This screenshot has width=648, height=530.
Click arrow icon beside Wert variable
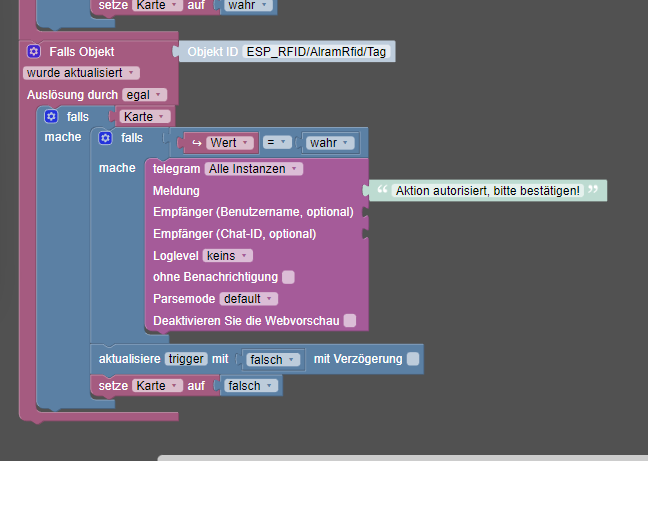pyautogui.click(x=197, y=143)
